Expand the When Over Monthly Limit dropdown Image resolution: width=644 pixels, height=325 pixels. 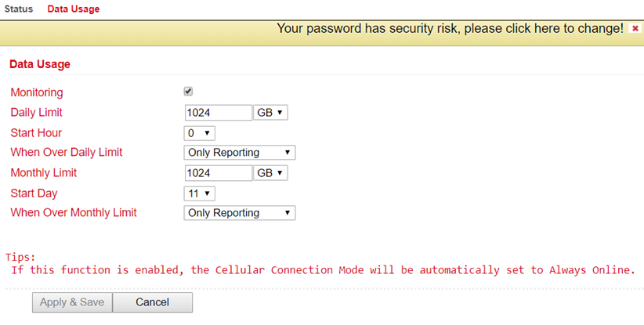240,213
